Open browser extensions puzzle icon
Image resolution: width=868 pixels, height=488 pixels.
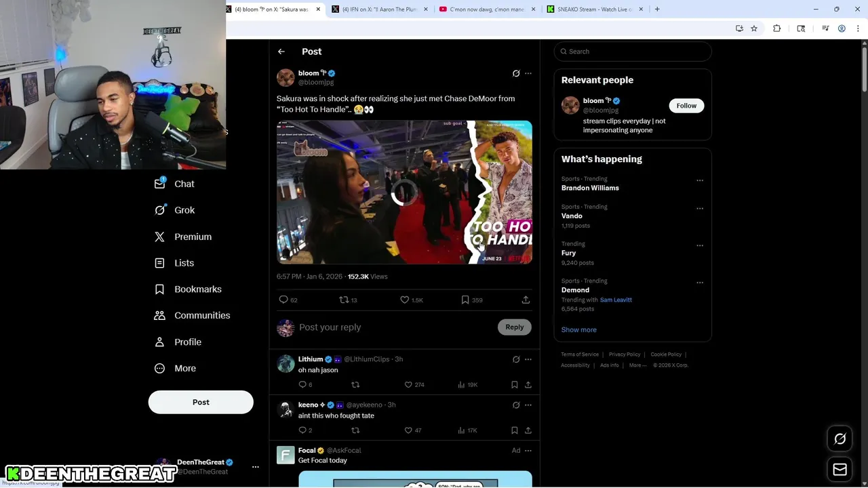(x=777, y=28)
